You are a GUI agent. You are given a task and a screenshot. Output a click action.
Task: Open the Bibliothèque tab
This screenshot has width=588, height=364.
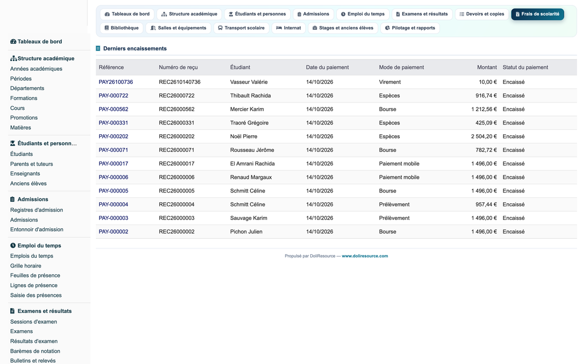point(122,28)
